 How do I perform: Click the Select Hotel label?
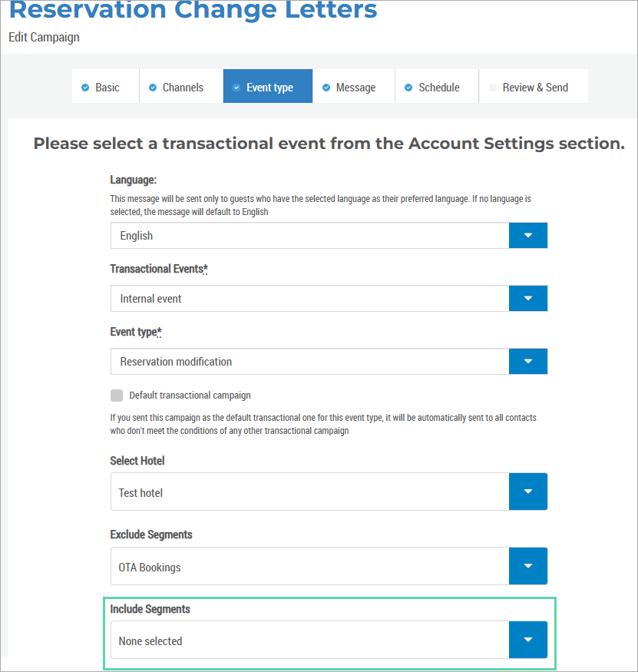(137, 461)
